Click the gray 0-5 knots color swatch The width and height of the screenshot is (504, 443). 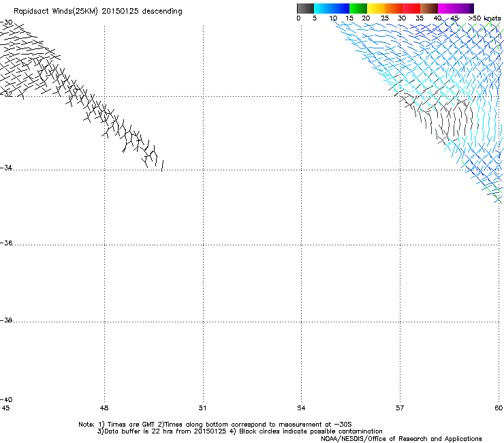[x=305, y=8]
